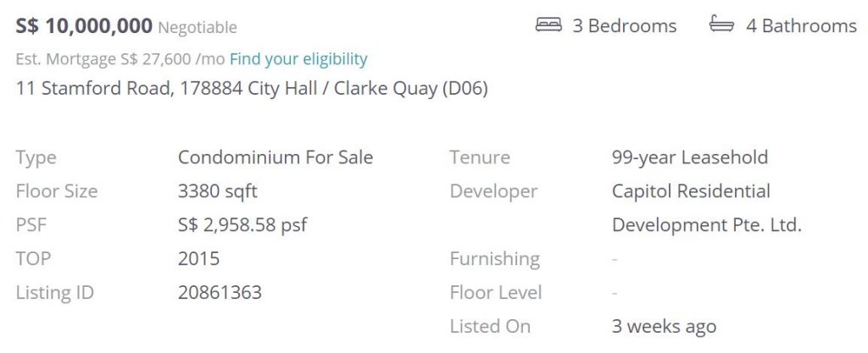Click the 4 Bathrooms text
The image size is (868, 353).
[800, 26]
